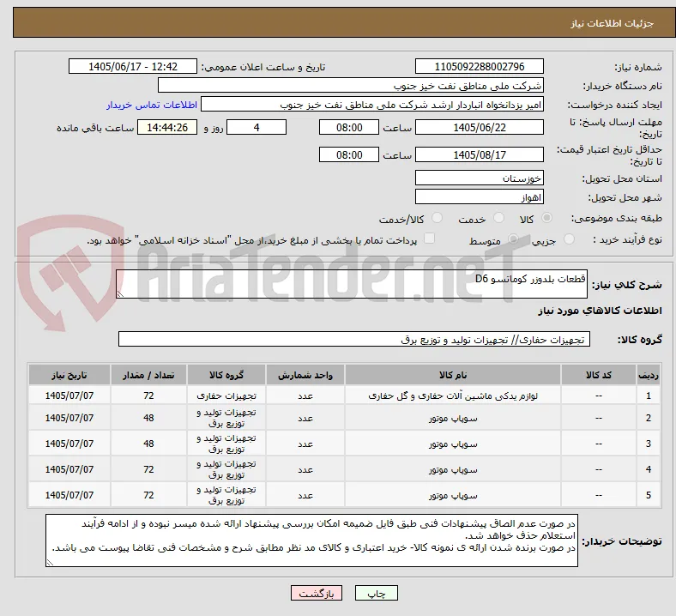The width and height of the screenshot is (676, 616).
Task: Click the ردیف column header
Action: click(648, 375)
